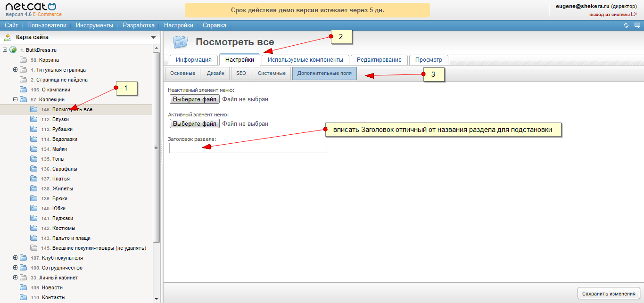Click the folder icon of Платья

(34, 179)
